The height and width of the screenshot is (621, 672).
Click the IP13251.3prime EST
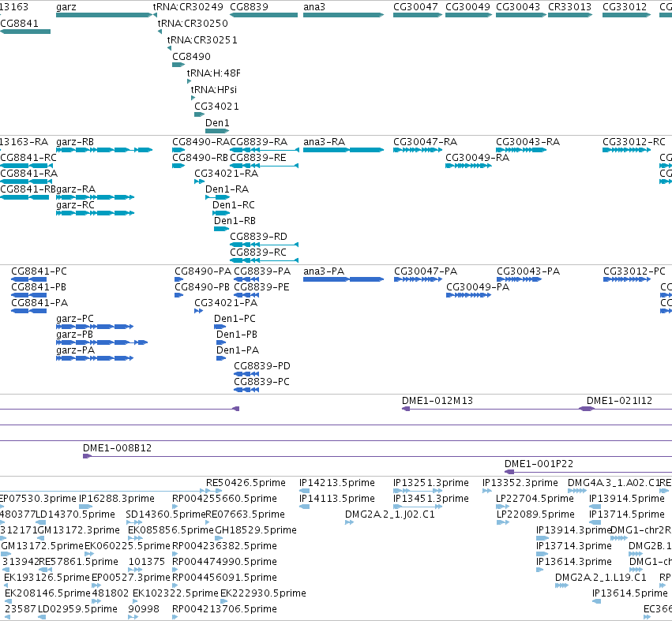point(418,491)
